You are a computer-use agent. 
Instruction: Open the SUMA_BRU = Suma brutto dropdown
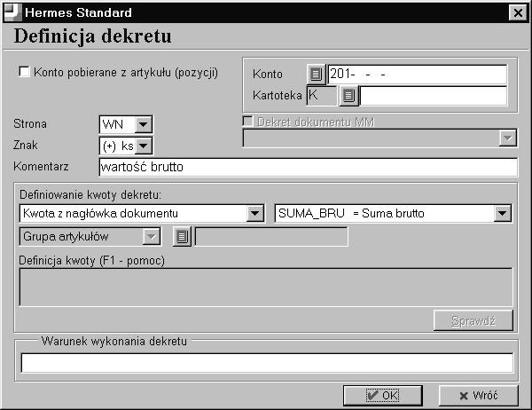point(502,213)
